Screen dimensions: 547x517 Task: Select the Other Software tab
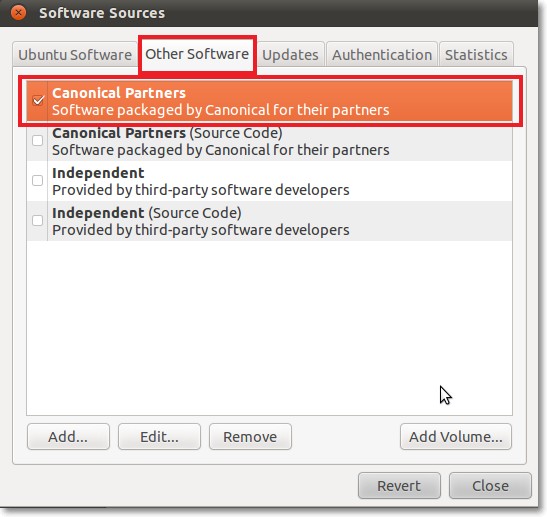coord(197,54)
